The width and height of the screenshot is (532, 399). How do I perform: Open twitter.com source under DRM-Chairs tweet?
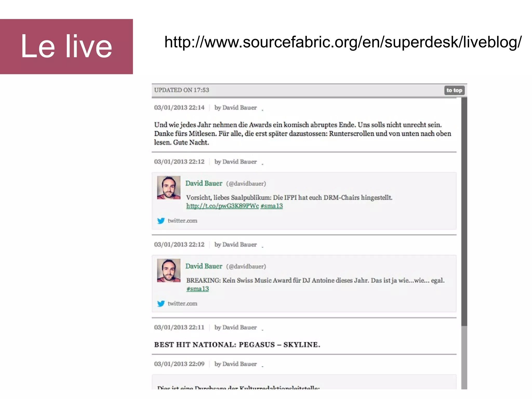coord(182,221)
